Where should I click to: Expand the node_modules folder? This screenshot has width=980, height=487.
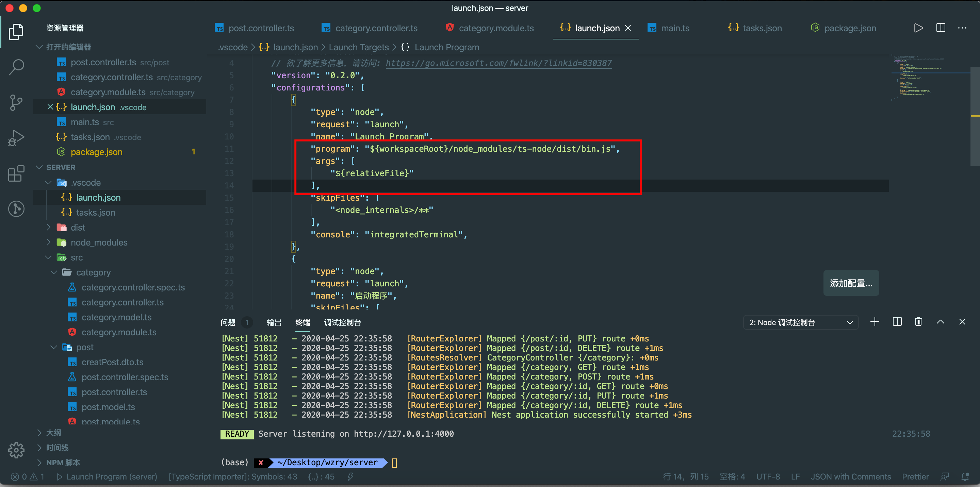tap(48, 242)
